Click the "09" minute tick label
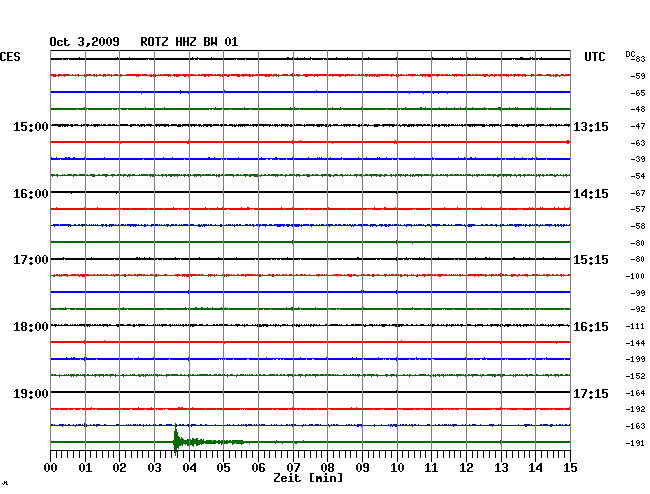Image resolution: width=650 pixels, height=494 pixels. pos(362,468)
